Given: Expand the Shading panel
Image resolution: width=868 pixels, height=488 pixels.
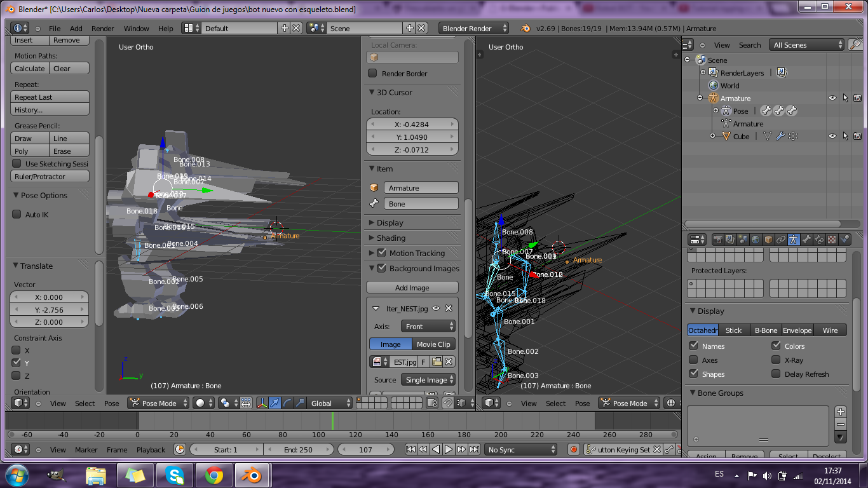Looking at the screenshot, I should [x=391, y=238].
